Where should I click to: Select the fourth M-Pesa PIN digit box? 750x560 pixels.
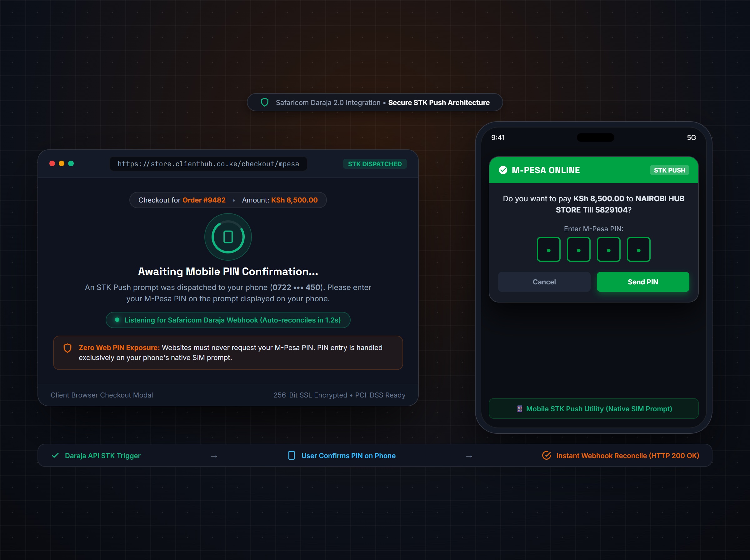[638, 249]
